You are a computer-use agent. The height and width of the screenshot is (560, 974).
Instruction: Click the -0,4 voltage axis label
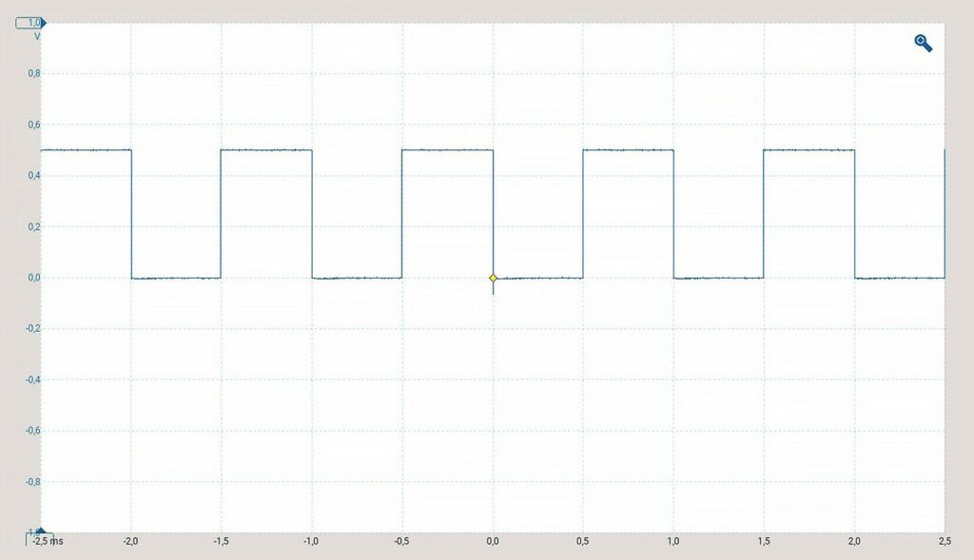pyautogui.click(x=31, y=379)
